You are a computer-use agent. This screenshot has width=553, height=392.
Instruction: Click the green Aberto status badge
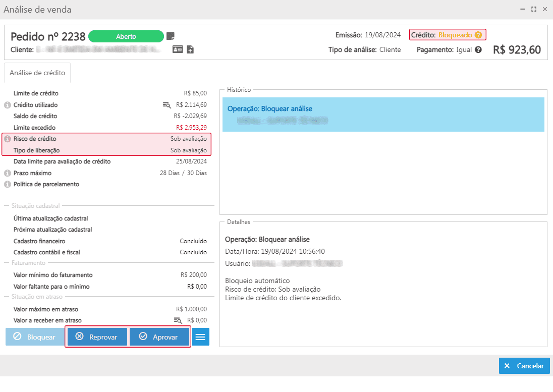pyautogui.click(x=126, y=36)
